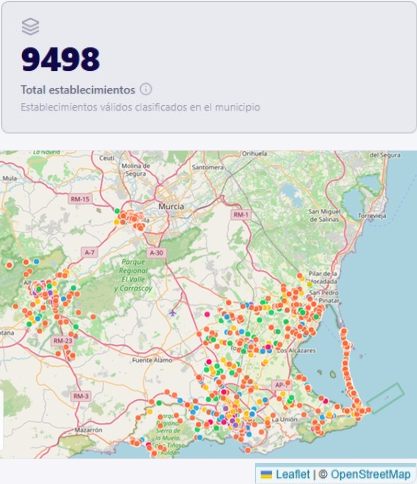
Task: Click the Orihuela label on map
Action: [254, 154]
